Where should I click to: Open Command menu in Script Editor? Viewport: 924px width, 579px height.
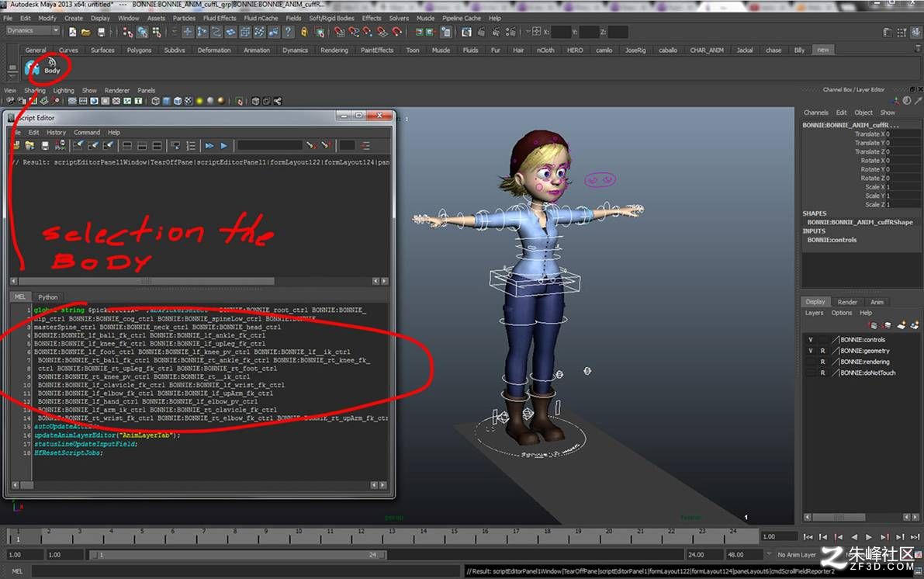tap(87, 133)
